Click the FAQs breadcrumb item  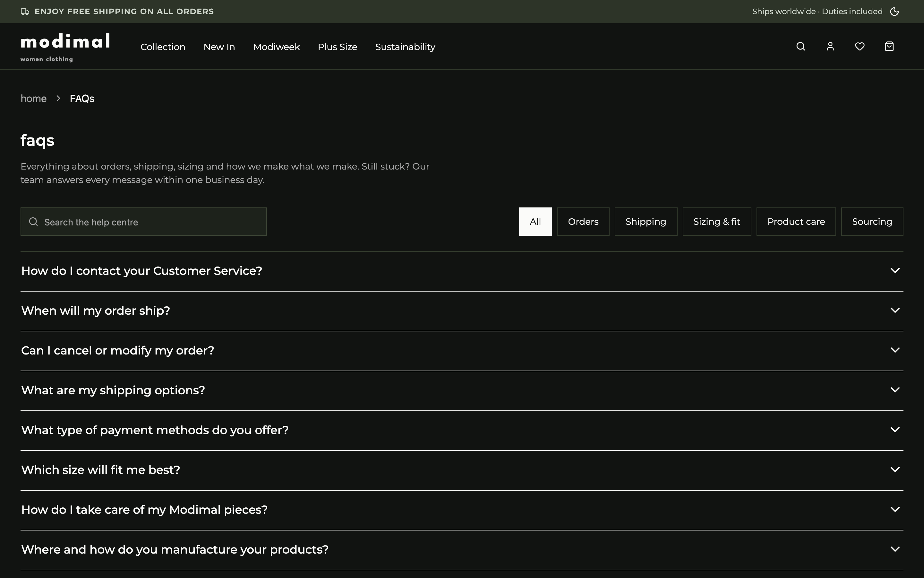pyautogui.click(x=82, y=99)
